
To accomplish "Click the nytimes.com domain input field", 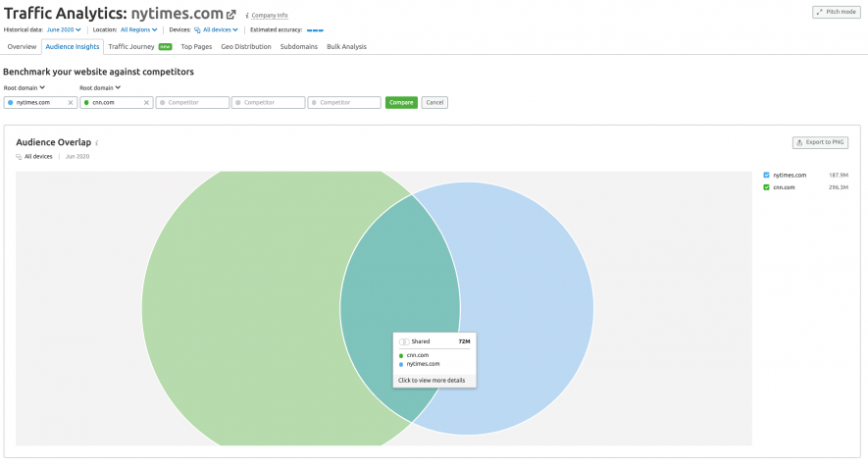I will pos(40,102).
